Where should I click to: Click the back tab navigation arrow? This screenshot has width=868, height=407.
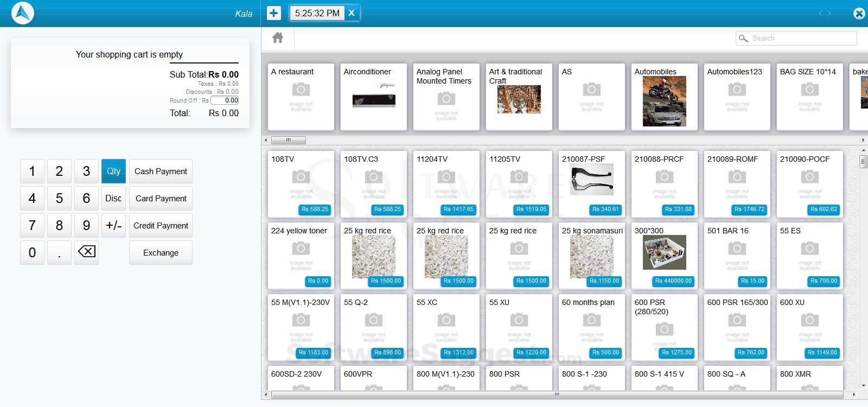(x=821, y=14)
